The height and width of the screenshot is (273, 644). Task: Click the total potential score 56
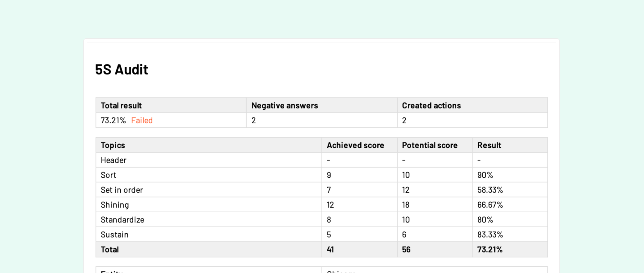[406, 250]
